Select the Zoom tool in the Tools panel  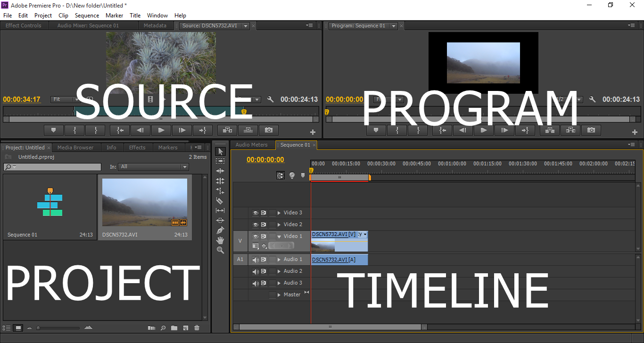click(x=220, y=250)
